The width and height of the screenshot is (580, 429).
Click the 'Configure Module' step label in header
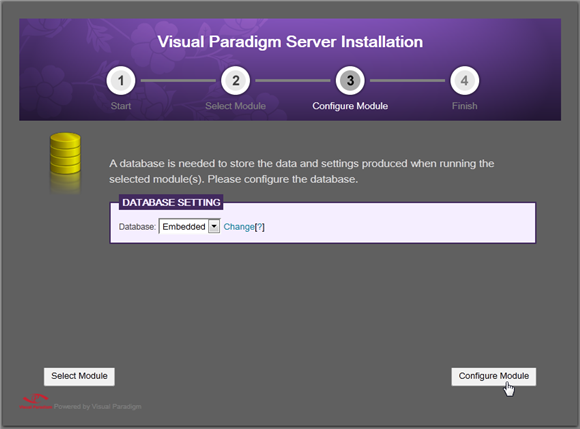[x=350, y=106]
